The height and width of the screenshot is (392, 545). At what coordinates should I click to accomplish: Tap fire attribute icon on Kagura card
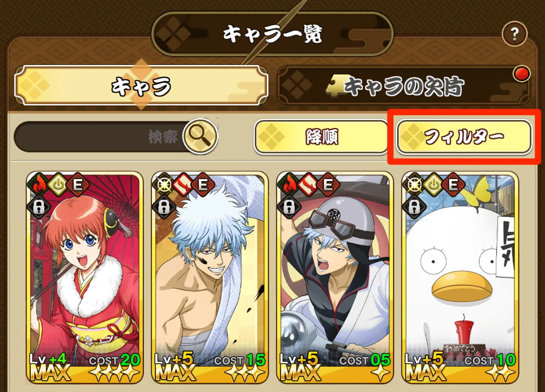(38, 185)
